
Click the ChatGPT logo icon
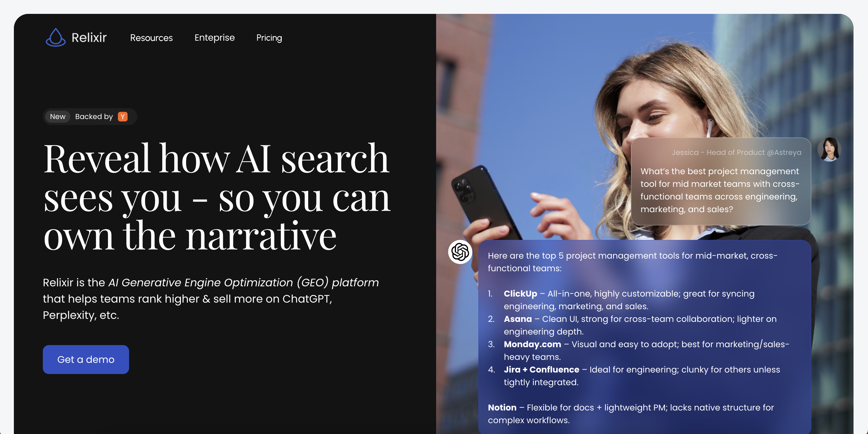[460, 252]
